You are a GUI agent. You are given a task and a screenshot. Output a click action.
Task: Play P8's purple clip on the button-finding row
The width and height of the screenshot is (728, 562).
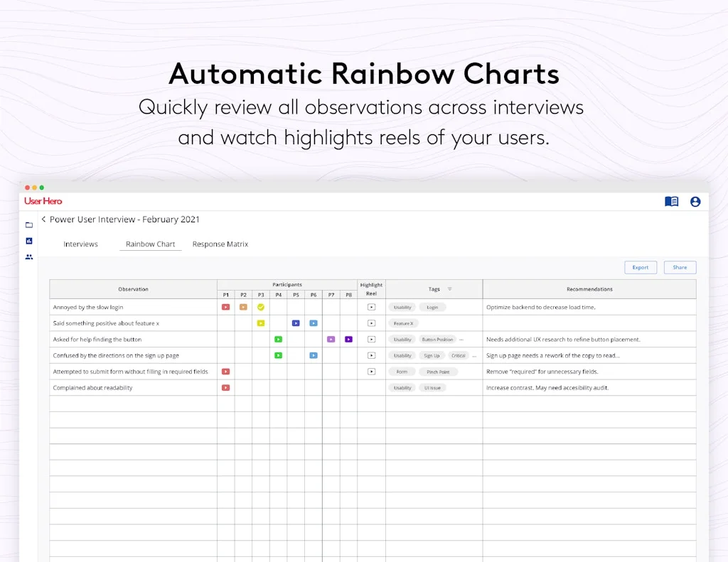[x=348, y=340]
